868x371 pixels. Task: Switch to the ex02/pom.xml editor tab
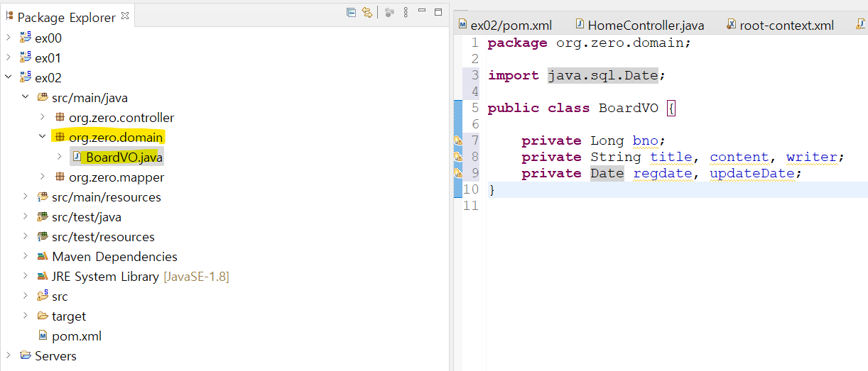tap(505, 25)
